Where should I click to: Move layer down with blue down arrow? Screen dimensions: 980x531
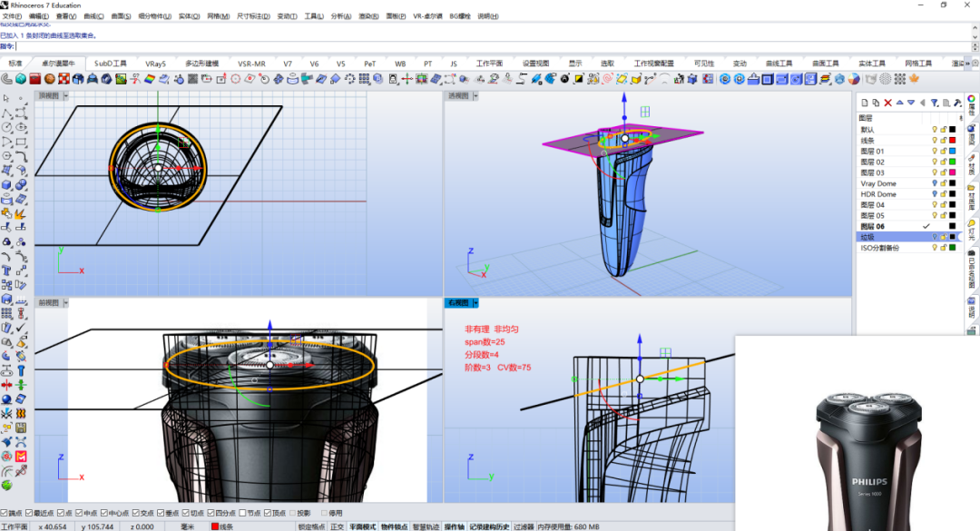pyautogui.click(x=911, y=103)
